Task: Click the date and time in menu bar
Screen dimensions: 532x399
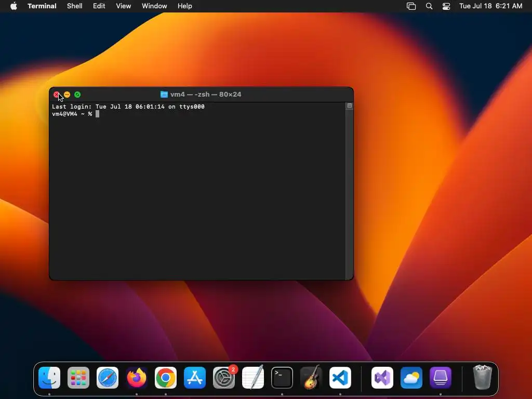Action: [490, 6]
